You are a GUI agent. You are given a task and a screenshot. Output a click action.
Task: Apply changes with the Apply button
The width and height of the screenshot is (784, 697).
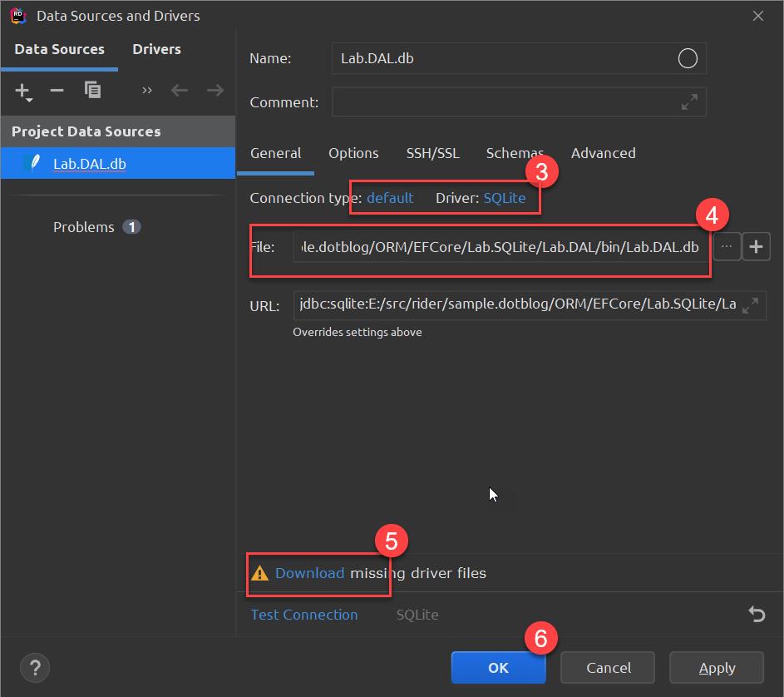[716, 668]
